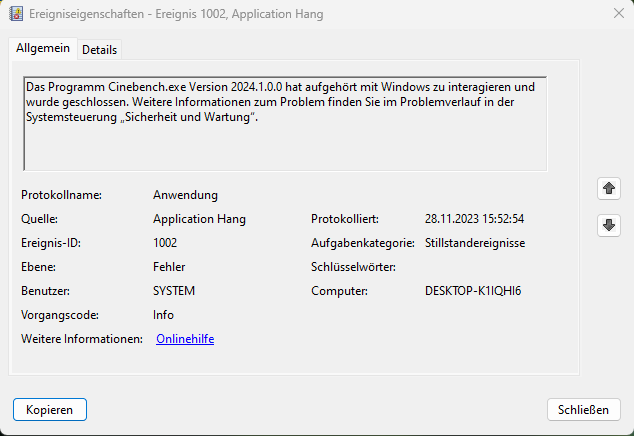
Task: Click the Kopieren button
Action: click(50, 410)
